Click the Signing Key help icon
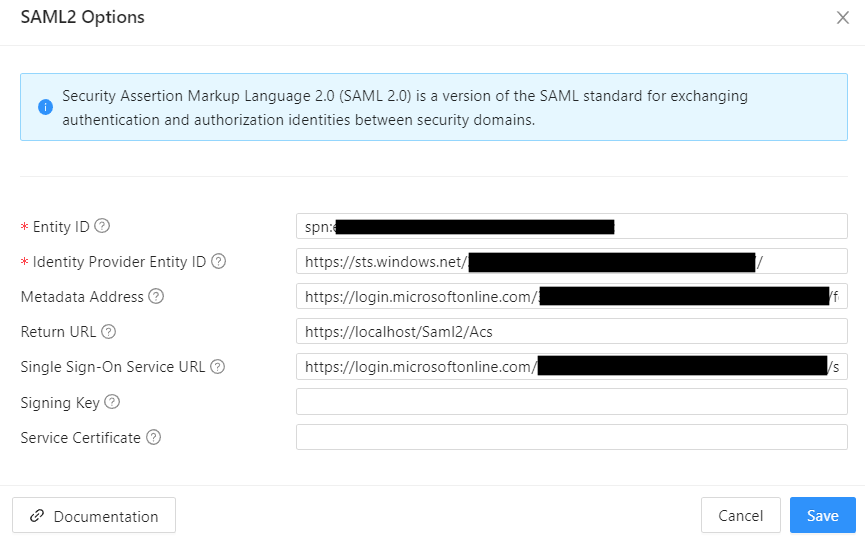 click(112, 402)
